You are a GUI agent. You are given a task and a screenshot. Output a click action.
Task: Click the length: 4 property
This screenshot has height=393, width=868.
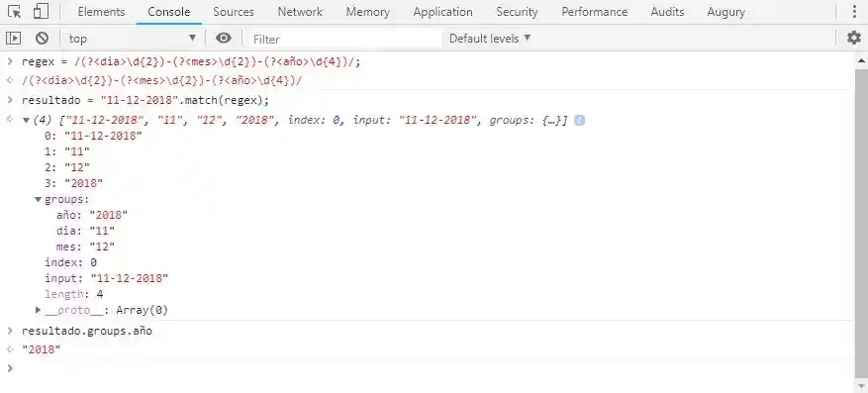73,294
